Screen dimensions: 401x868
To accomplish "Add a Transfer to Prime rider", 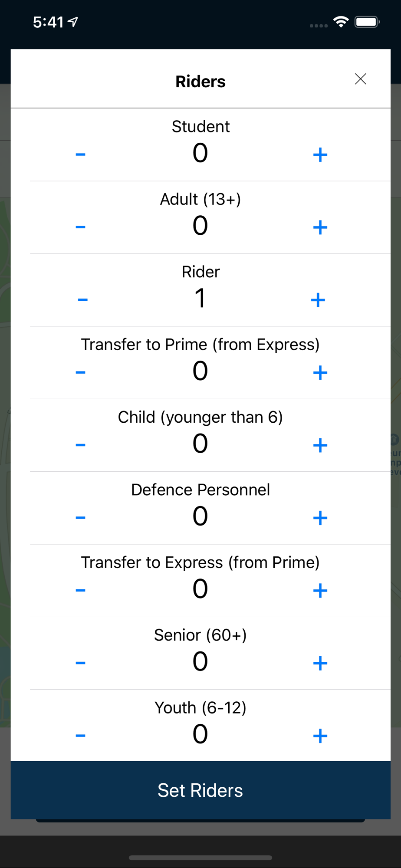I will click(x=320, y=372).
